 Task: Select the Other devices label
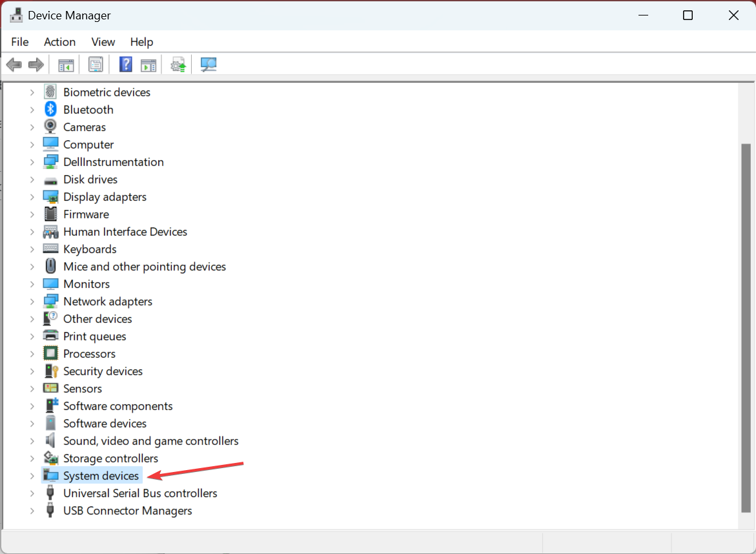(x=97, y=319)
